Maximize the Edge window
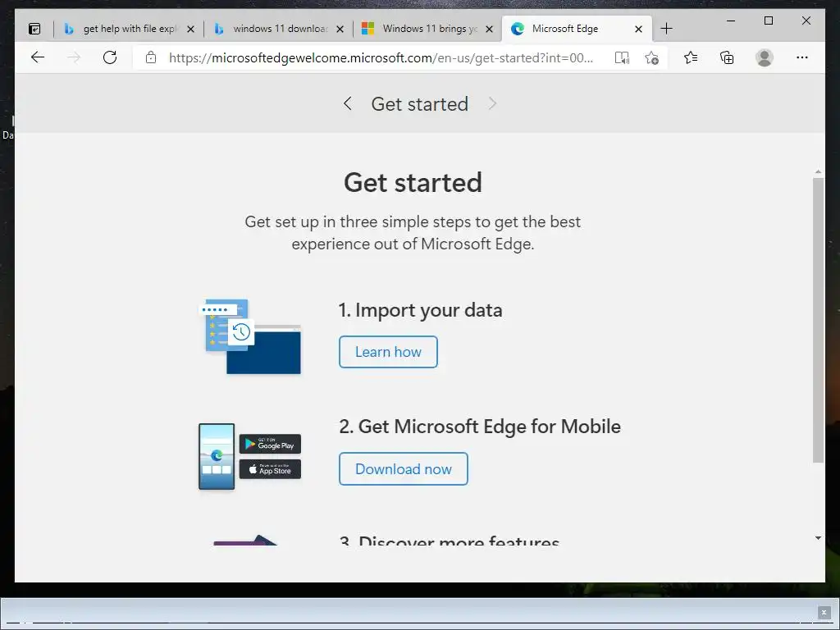The width and height of the screenshot is (840, 630). [x=768, y=21]
